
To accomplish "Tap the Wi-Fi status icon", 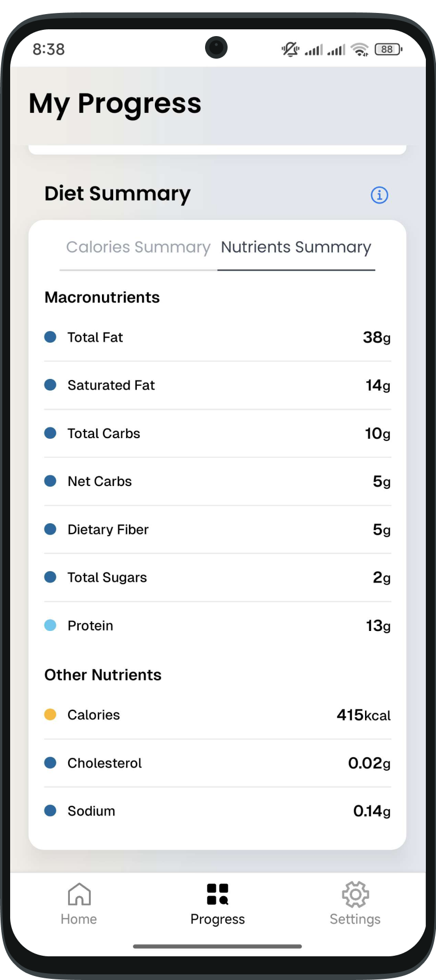I will click(x=359, y=50).
